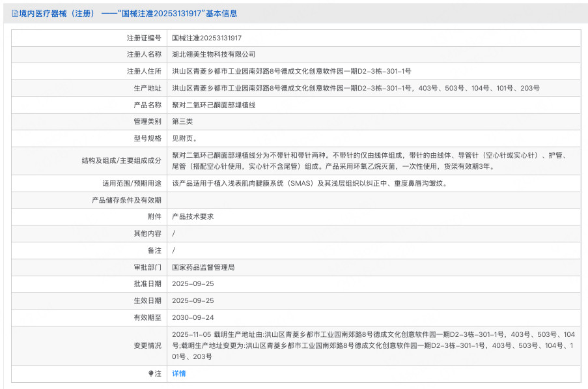Select the 审批部门 label
This screenshot has width=588, height=389.
[147, 267]
